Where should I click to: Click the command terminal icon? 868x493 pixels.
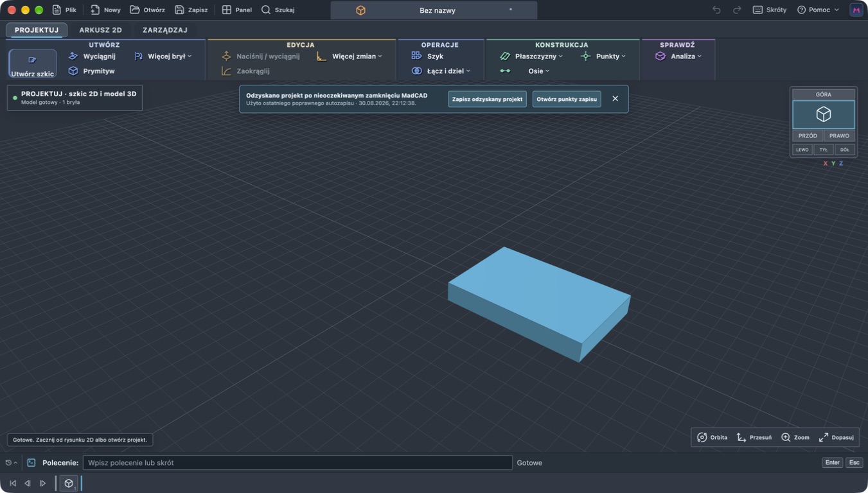(x=31, y=463)
